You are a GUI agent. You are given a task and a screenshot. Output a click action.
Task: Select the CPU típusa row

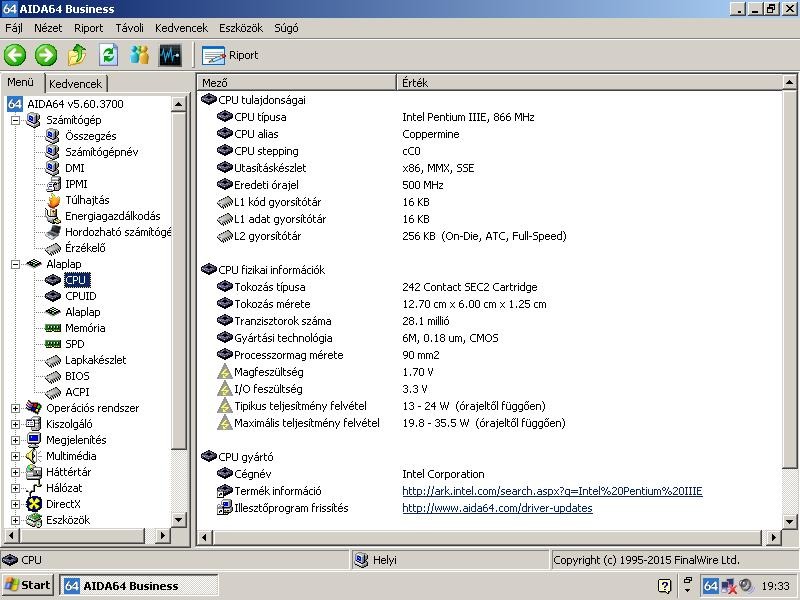click(489, 117)
